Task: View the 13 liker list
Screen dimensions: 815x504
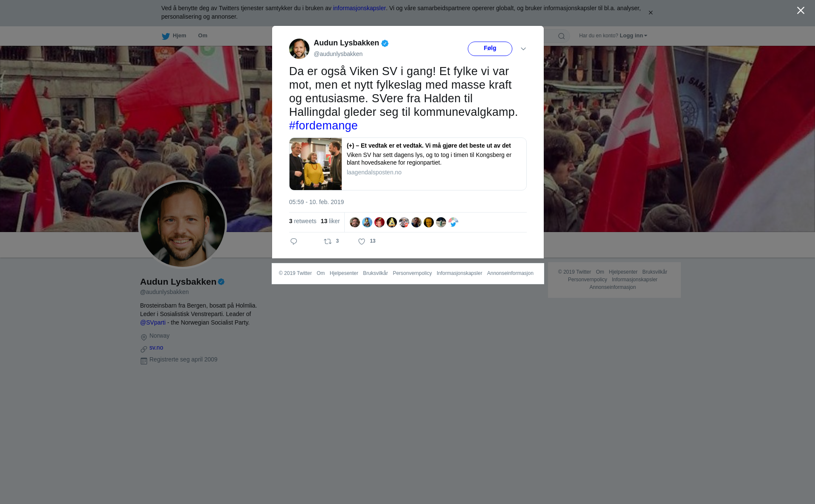Action: coord(330,221)
